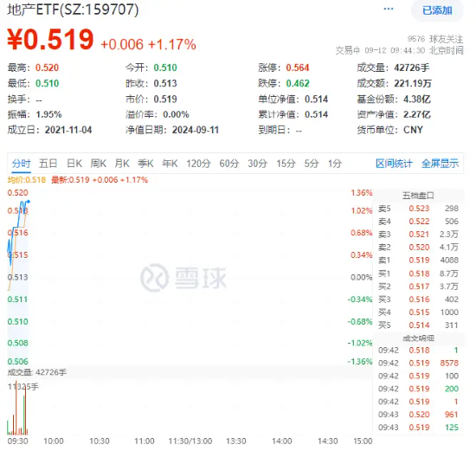476x451 pixels.
Task: Open 区间统计 range statistics
Action: point(394,164)
